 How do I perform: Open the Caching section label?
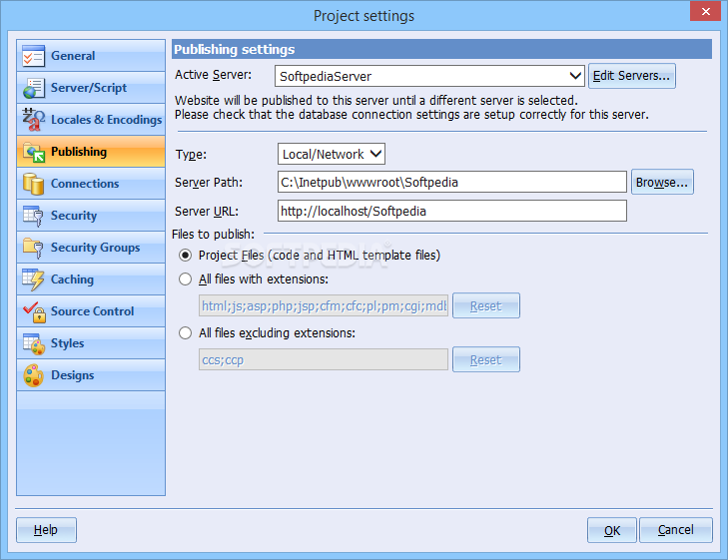coord(72,280)
